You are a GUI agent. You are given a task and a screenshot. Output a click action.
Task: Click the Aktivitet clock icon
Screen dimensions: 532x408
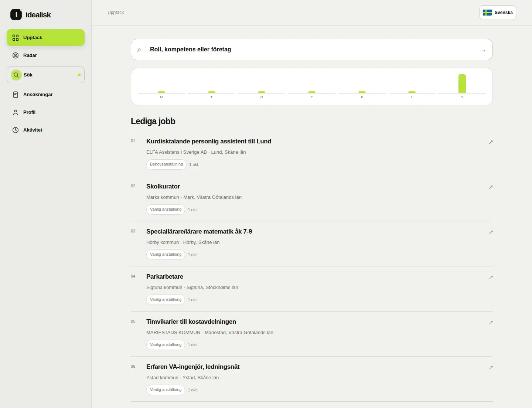(16, 130)
